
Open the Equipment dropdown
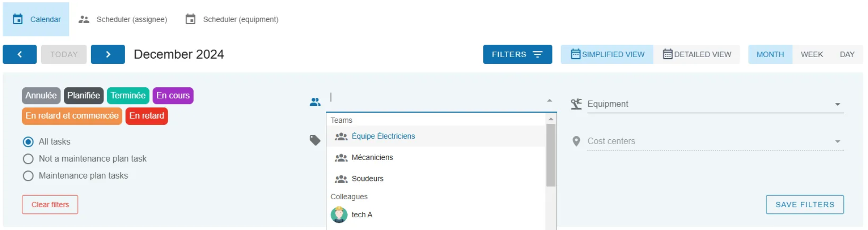point(715,104)
